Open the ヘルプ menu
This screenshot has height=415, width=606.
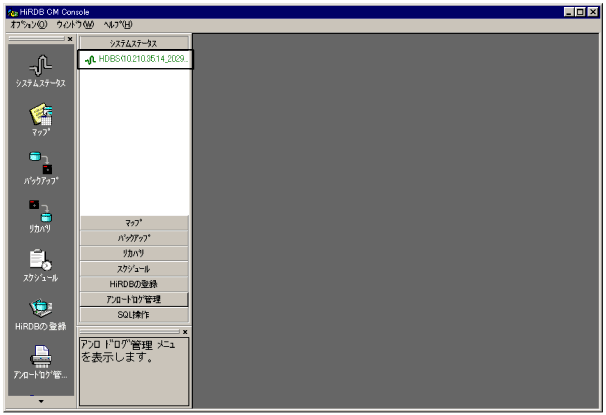(x=118, y=25)
